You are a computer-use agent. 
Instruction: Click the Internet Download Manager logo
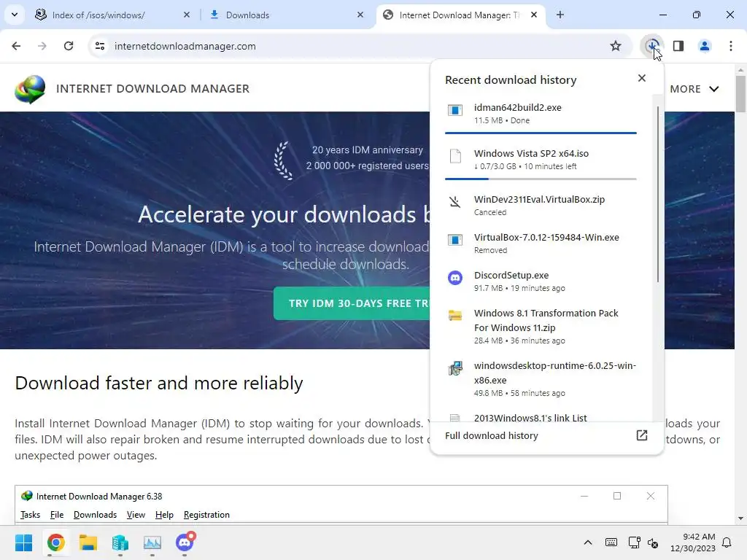pyautogui.click(x=30, y=88)
